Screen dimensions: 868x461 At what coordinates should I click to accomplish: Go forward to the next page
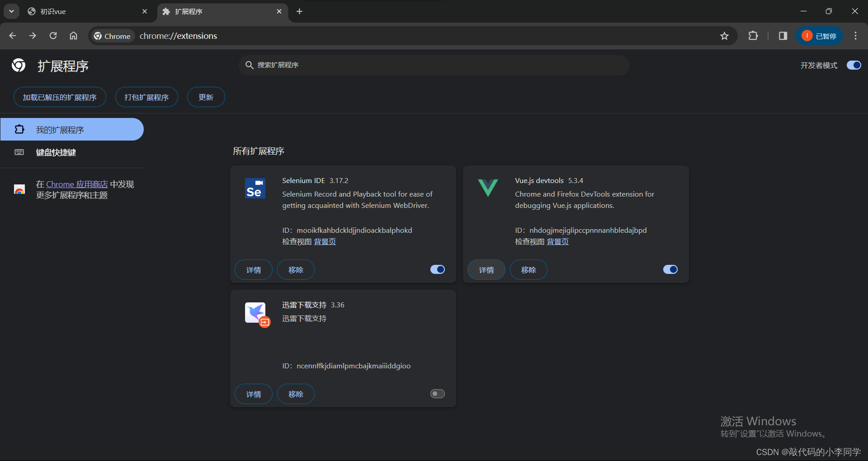33,36
